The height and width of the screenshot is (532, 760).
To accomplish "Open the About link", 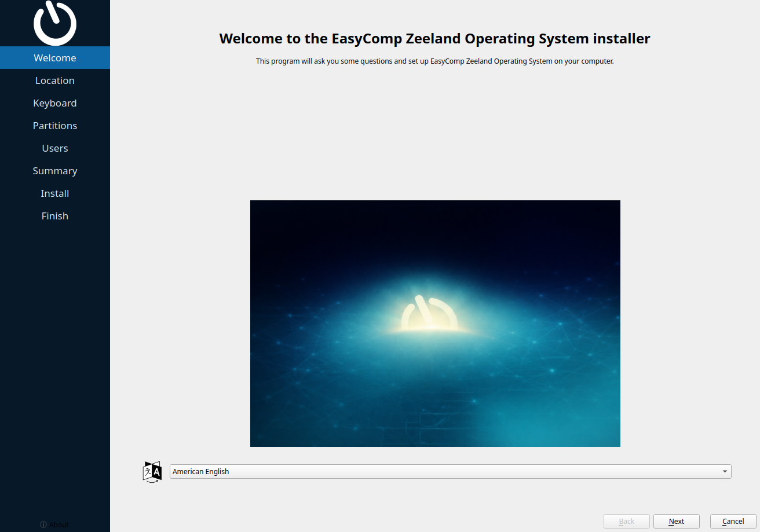I will [54, 524].
